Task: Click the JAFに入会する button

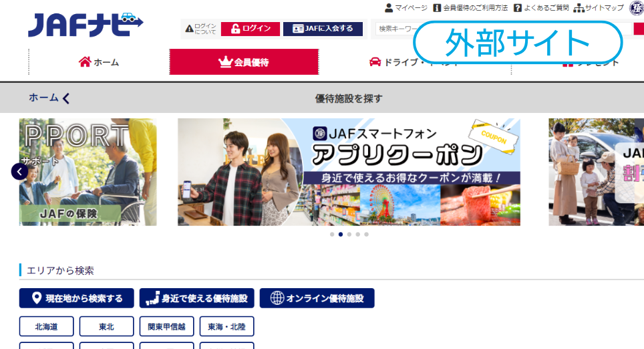Action: point(323,29)
